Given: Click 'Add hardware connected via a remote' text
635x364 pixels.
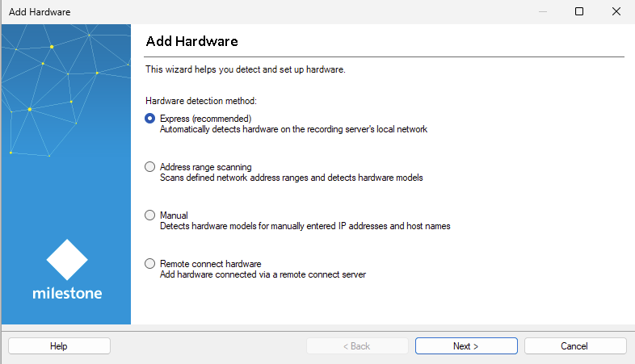Looking at the screenshot, I should [x=263, y=274].
